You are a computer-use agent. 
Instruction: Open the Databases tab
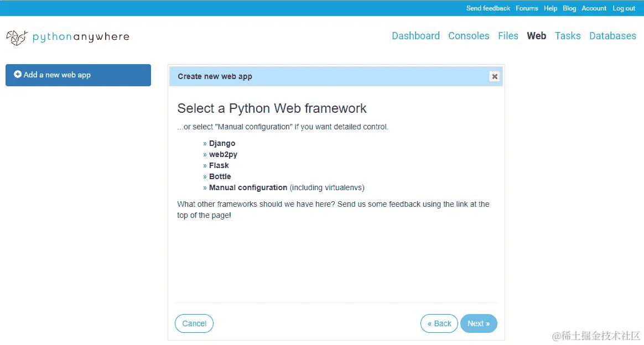pyautogui.click(x=612, y=36)
